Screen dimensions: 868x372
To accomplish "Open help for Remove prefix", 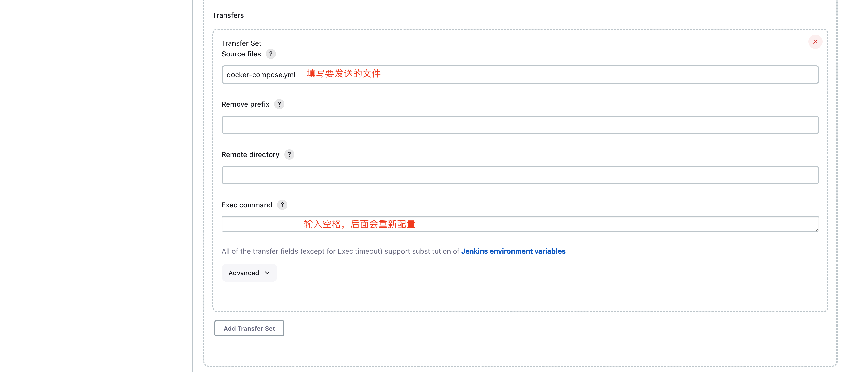I will (279, 104).
